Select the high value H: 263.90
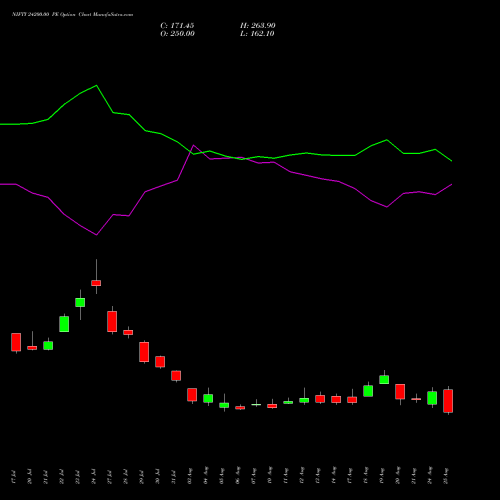Viewport: 500px width, 500px height. pyautogui.click(x=258, y=26)
